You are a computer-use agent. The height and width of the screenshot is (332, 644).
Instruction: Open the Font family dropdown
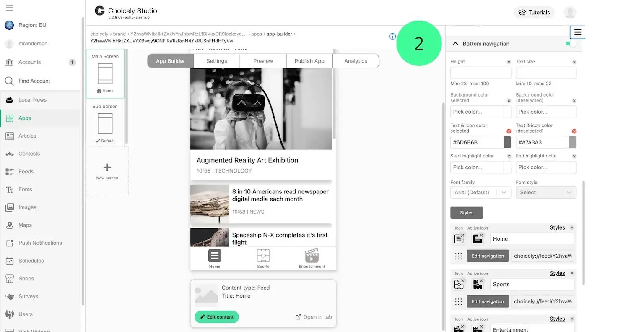[480, 192]
